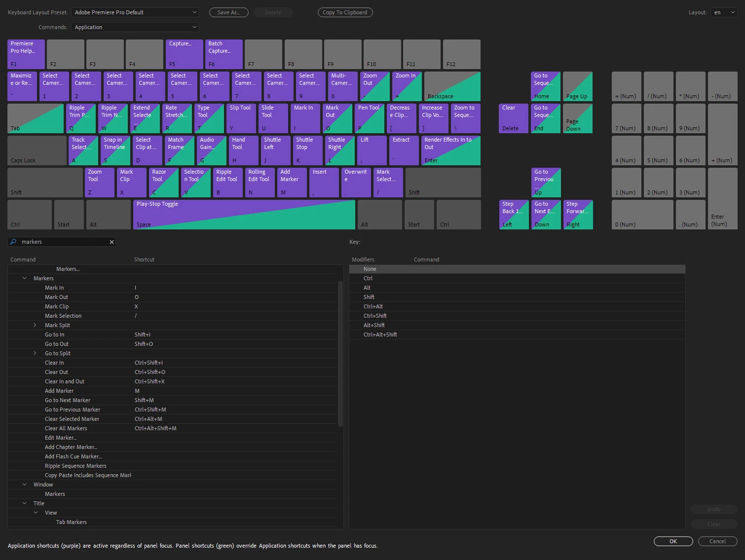Select the Right arrow Step Forward key
This screenshot has height=560, width=745.
[578, 215]
